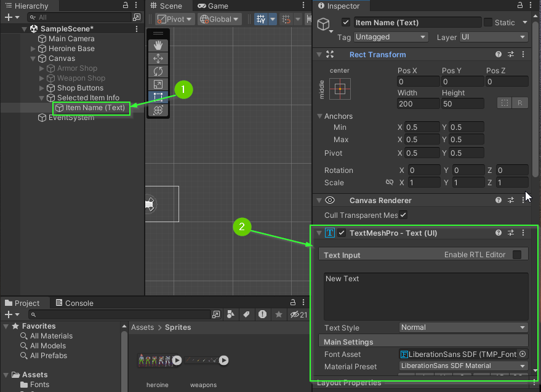Toggle the Cull Transparent Mesh checkbox
This screenshot has height=392, width=541.
[403, 215]
